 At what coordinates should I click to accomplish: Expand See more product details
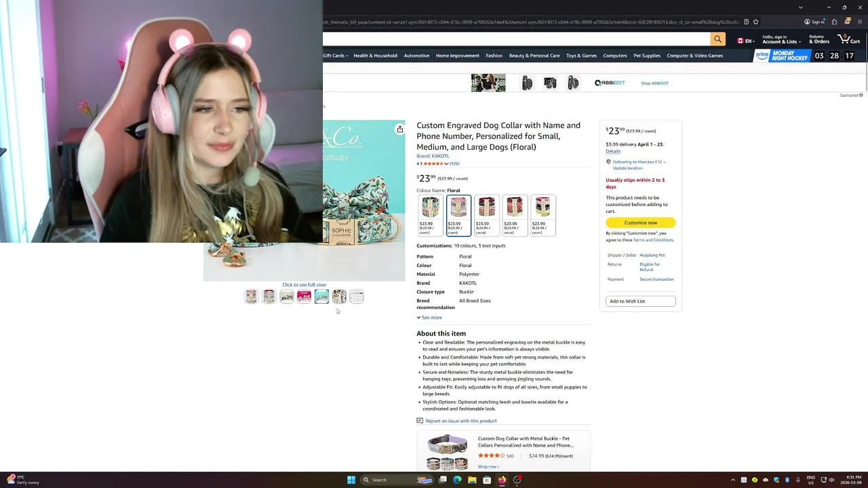[429, 317]
